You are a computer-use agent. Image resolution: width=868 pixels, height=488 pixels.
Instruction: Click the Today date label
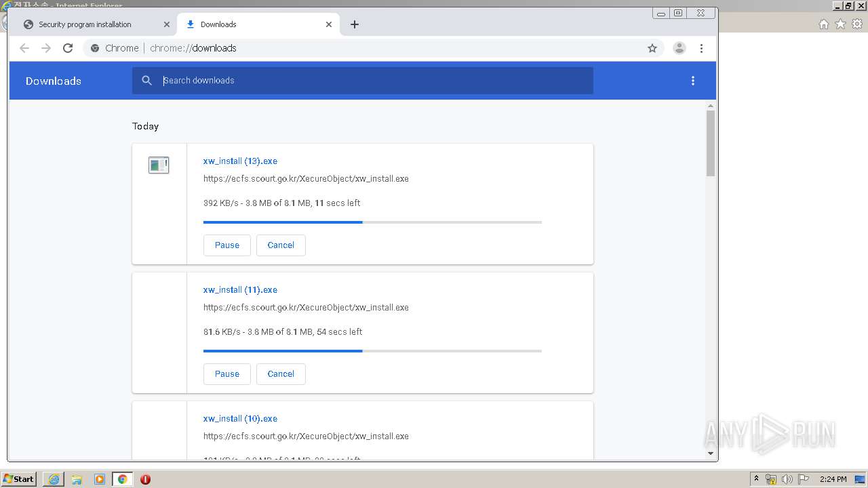point(145,126)
